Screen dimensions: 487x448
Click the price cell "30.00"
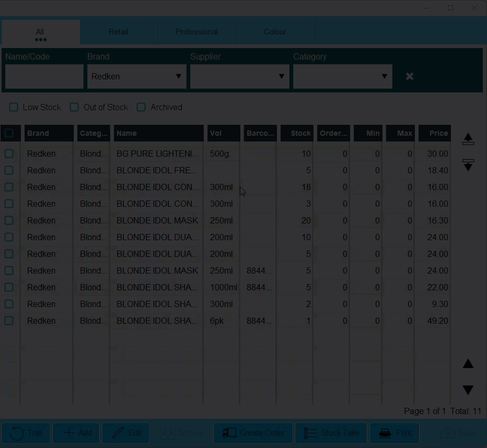(x=437, y=154)
